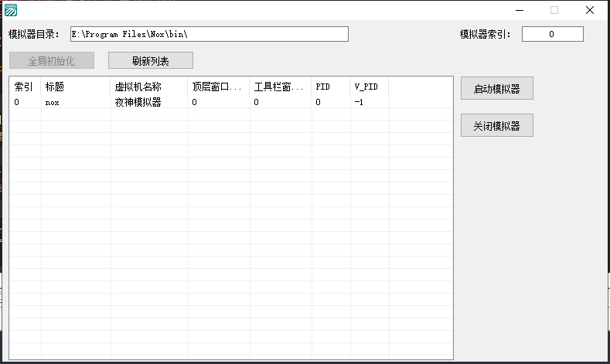Shut down emulator with 关闭模拟器 button

497,126
